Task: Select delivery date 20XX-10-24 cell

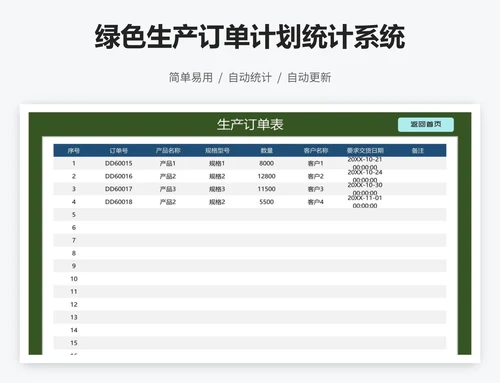Action: point(365,176)
